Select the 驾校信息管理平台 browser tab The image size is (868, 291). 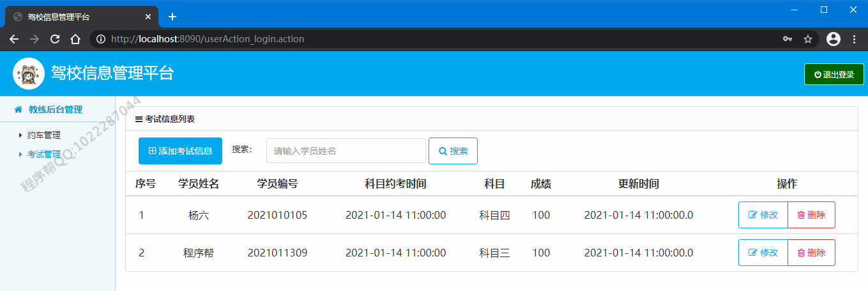point(81,17)
